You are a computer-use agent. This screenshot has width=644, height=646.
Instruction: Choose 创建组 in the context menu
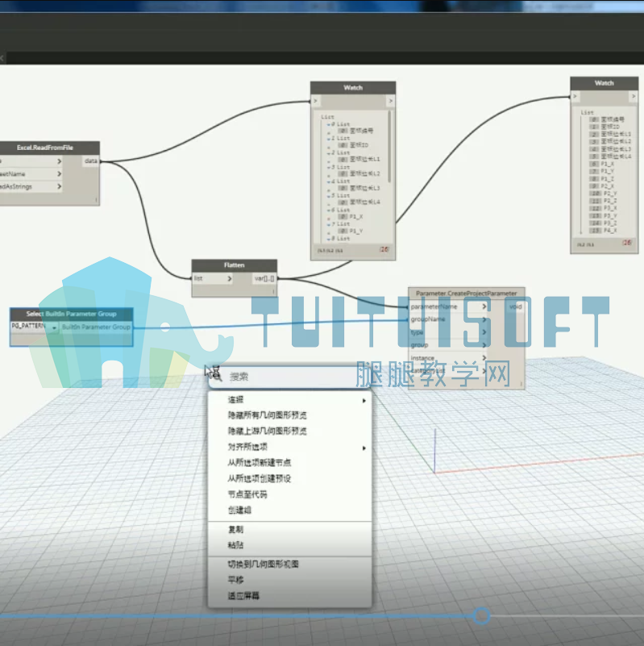pyautogui.click(x=290, y=510)
